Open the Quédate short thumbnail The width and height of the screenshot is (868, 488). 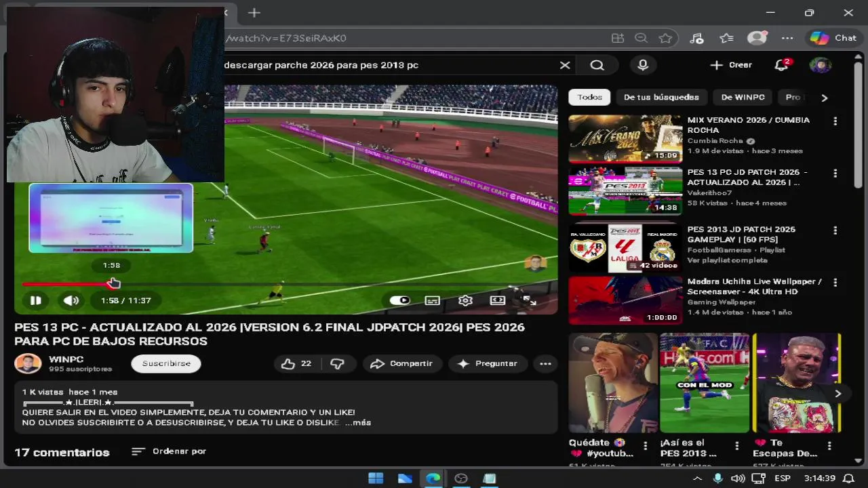pos(613,383)
